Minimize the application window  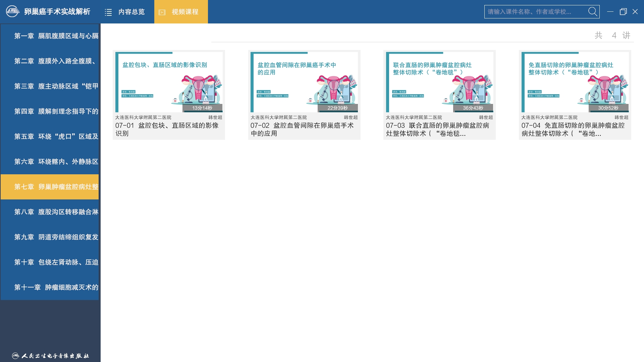(610, 12)
